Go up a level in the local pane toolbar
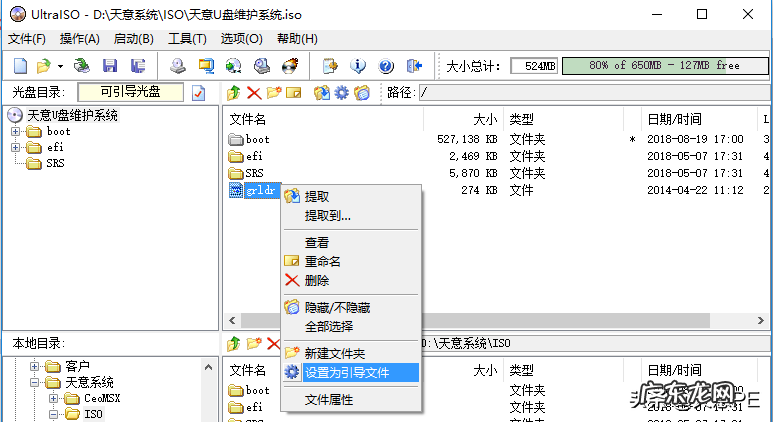The image size is (773, 422). click(x=234, y=344)
